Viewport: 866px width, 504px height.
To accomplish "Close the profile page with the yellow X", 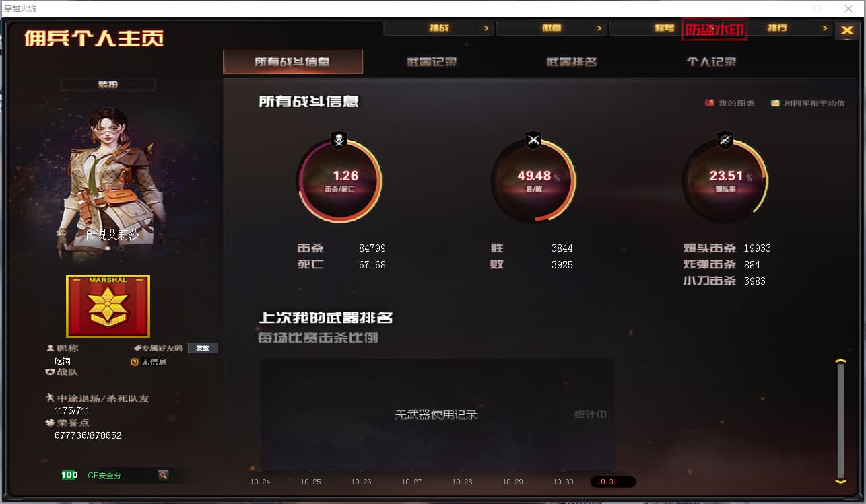I will [x=845, y=30].
